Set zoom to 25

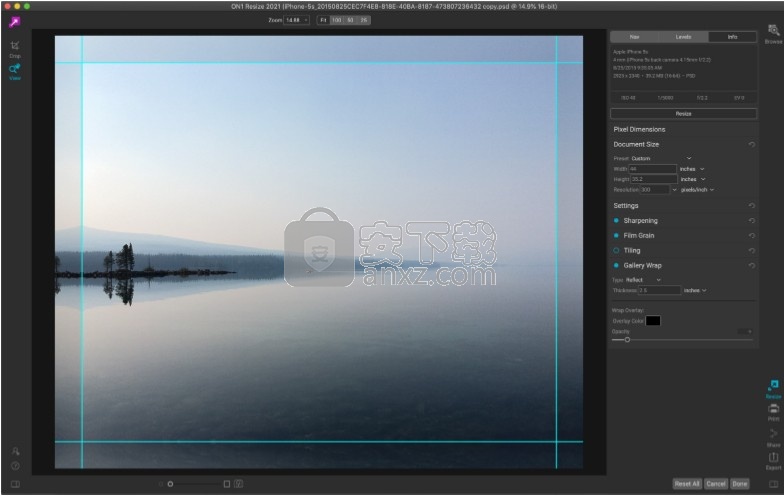364,20
